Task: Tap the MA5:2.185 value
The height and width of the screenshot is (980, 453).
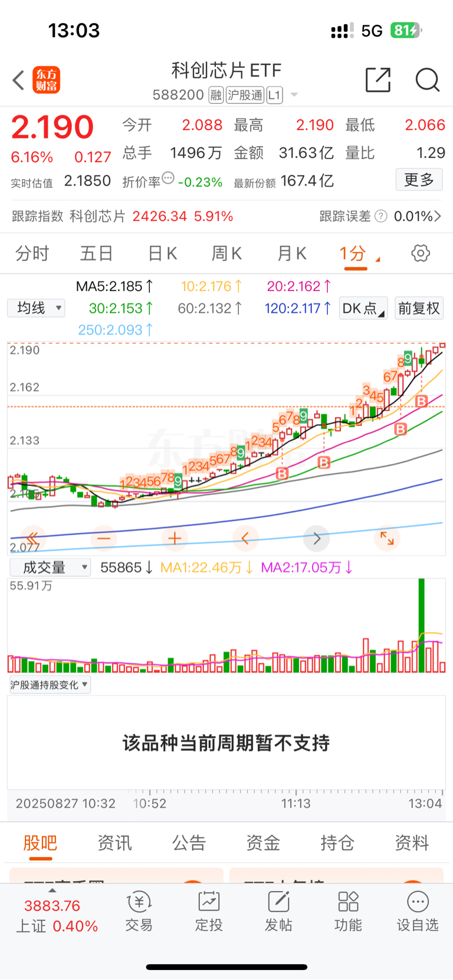Action: point(115,286)
